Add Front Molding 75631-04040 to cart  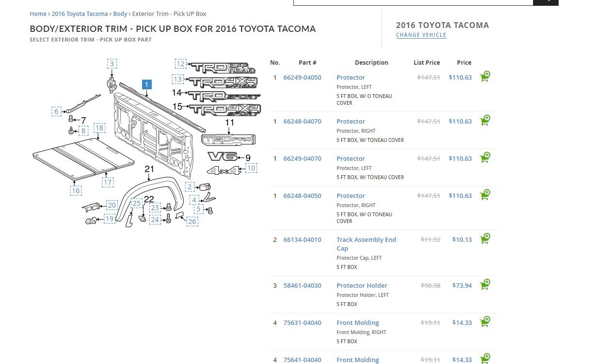[485, 322]
